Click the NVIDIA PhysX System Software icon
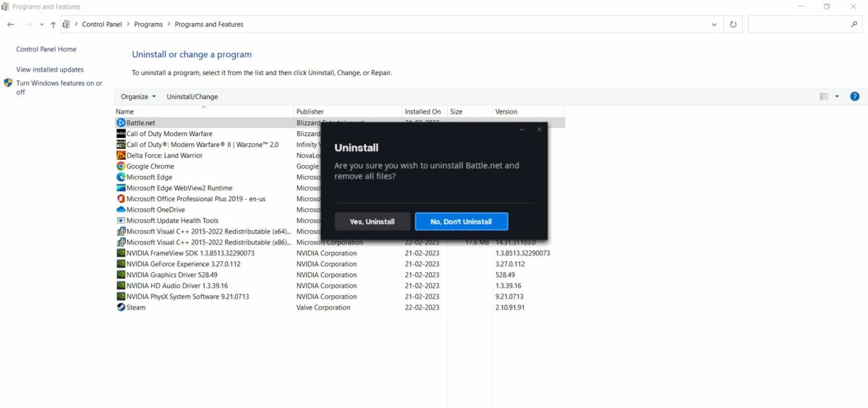Viewport: 868px width, 408px height. [x=121, y=297]
